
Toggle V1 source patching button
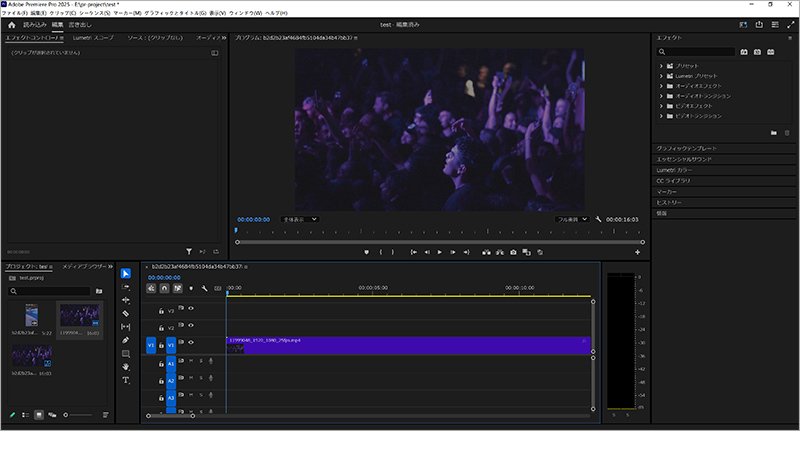[151, 345]
